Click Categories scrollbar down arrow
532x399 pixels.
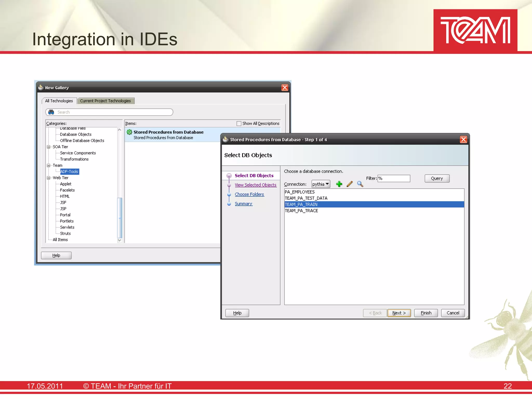click(x=119, y=240)
